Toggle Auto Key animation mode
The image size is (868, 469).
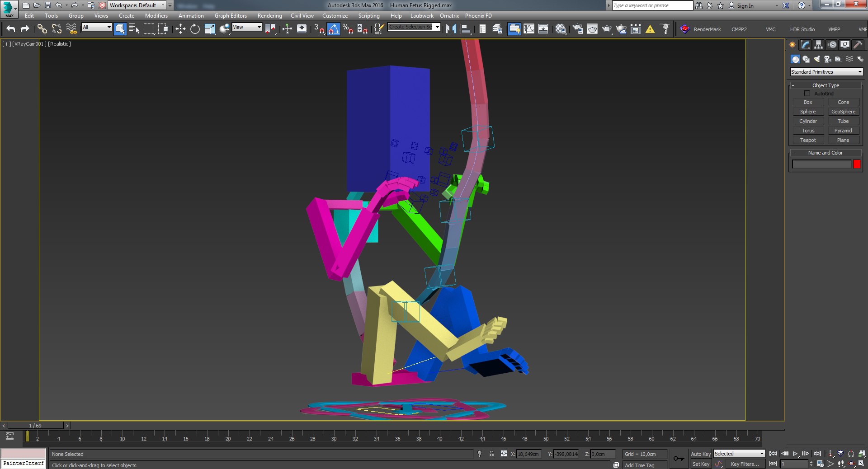(x=700, y=454)
